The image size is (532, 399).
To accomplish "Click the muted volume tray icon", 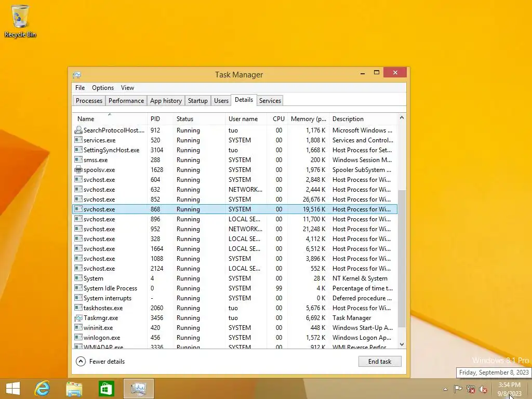I will pos(483,389).
